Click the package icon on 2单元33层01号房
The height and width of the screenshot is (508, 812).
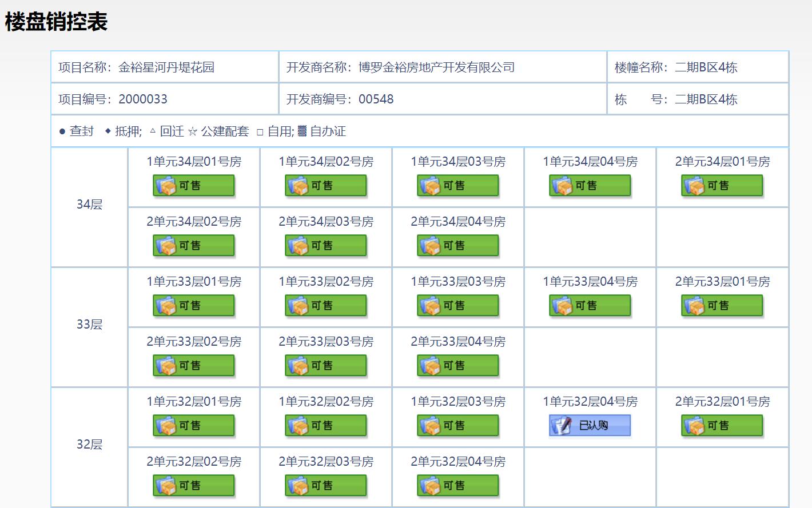coord(695,305)
